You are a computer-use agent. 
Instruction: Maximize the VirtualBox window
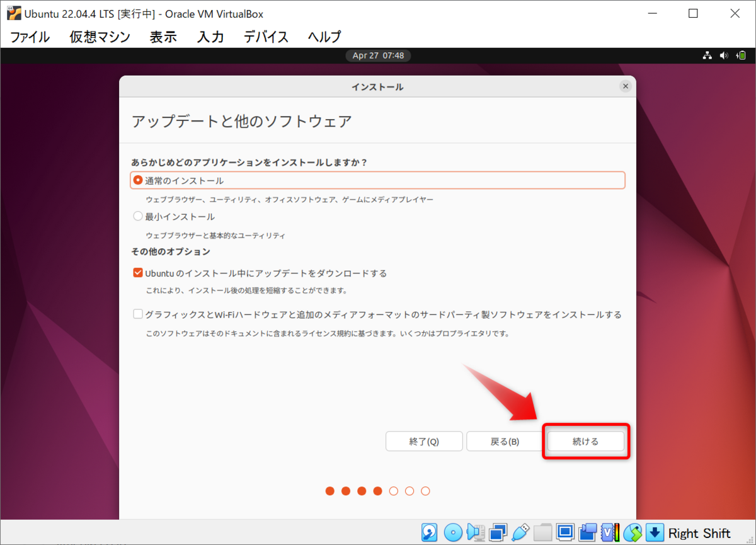click(693, 13)
